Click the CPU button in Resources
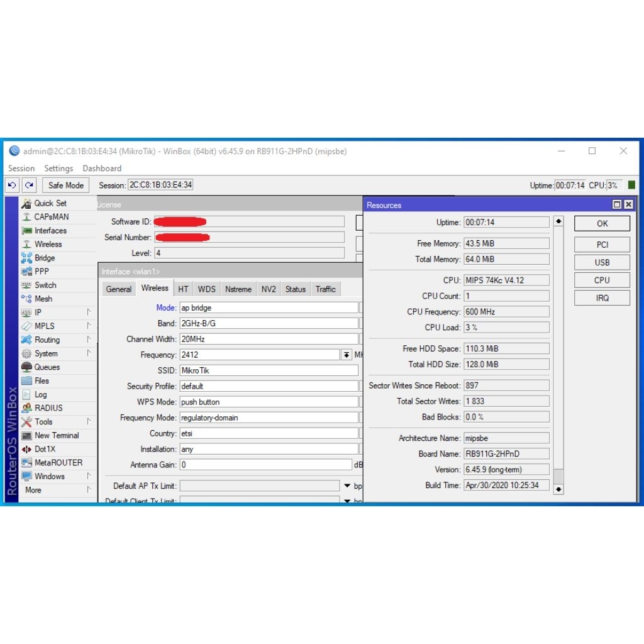The height and width of the screenshot is (644, 644). (x=602, y=280)
